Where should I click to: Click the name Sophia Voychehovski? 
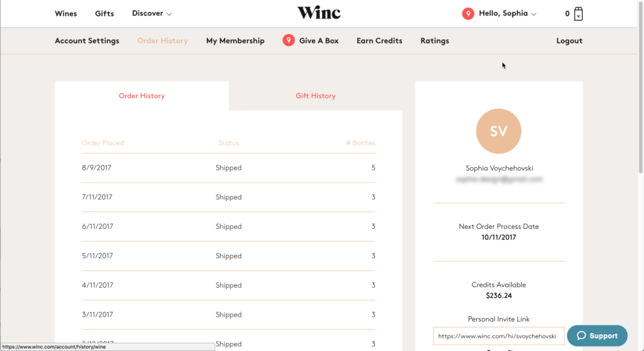499,168
